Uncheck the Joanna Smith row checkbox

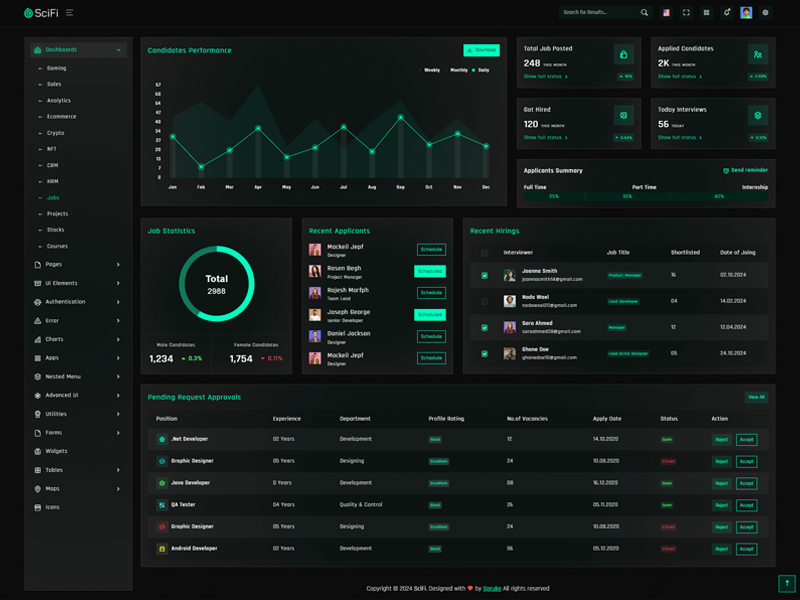485,275
